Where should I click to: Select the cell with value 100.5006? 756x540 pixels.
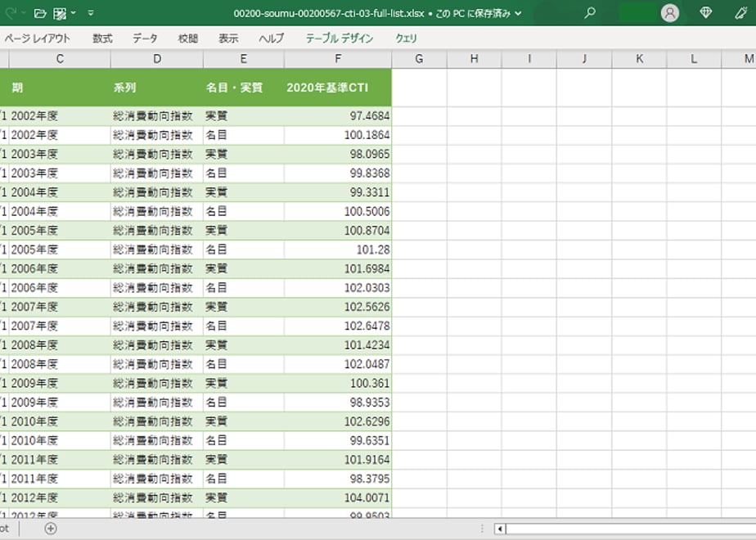pyautogui.click(x=338, y=211)
